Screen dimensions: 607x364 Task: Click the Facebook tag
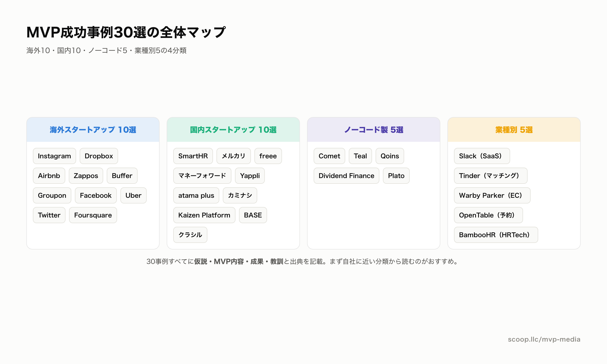coord(96,195)
